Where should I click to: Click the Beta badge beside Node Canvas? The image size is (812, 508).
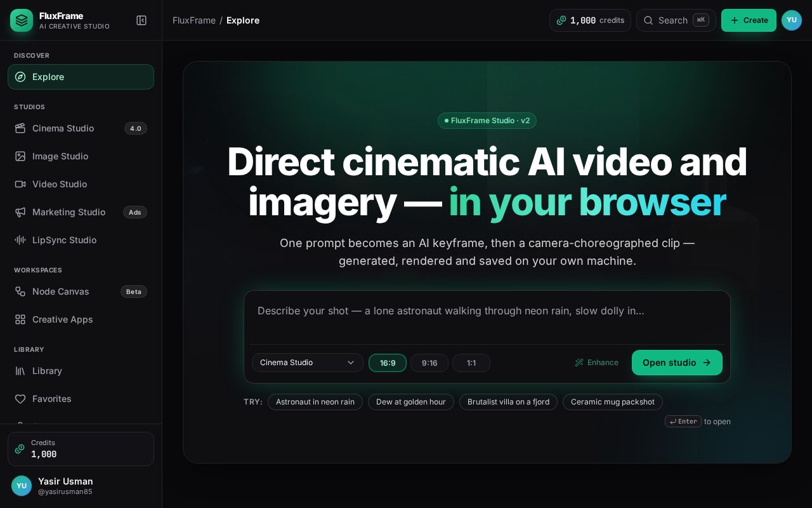pyautogui.click(x=134, y=291)
